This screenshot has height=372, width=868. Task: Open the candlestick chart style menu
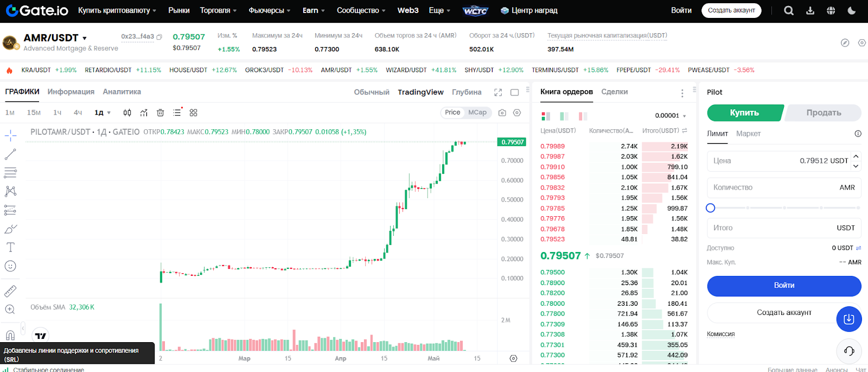[x=127, y=112]
